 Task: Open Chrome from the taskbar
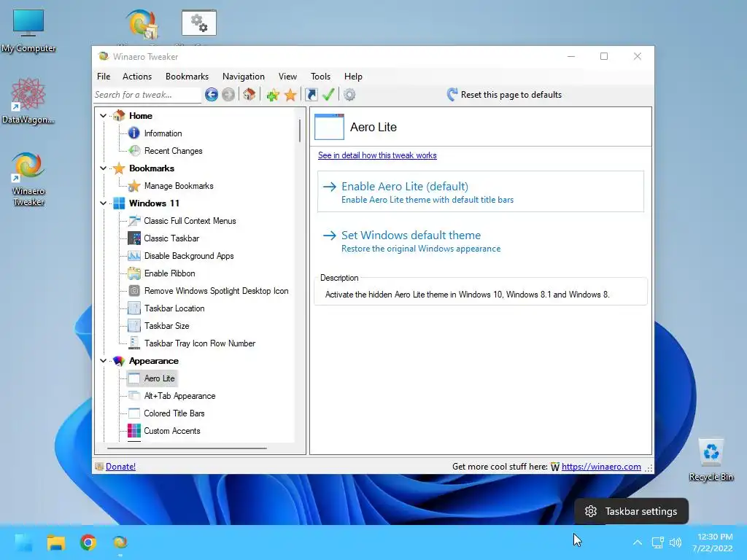click(88, 542)
